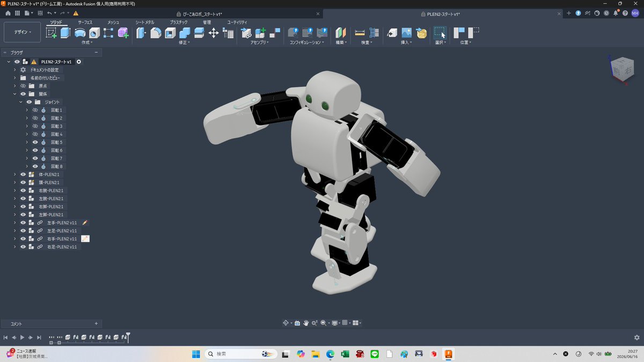Select the 左足-PLEN2 v1:1 tree item

pos(62,231)
